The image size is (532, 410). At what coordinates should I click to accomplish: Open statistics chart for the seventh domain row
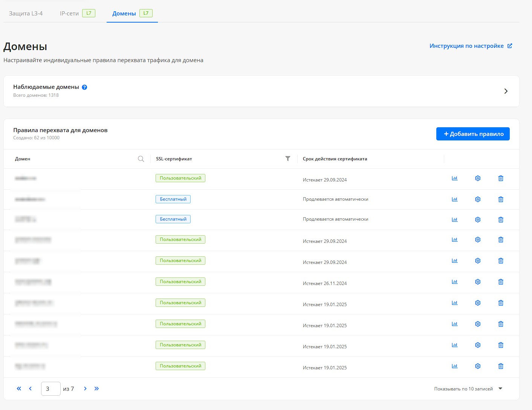pos(455,303)
